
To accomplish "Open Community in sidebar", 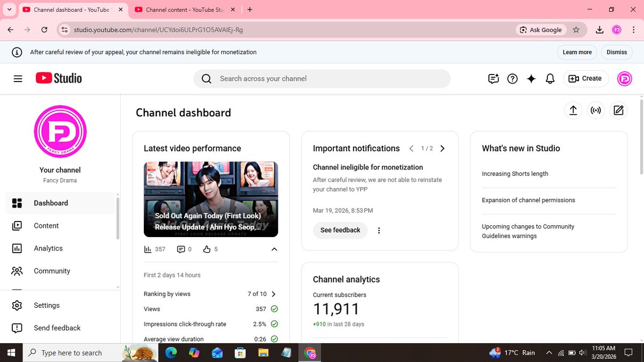I will (x=60, y=271).
